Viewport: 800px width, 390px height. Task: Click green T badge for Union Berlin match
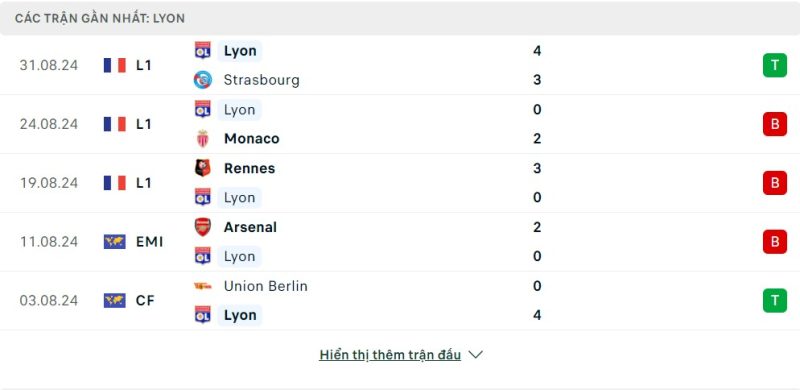[x=774, y=300]
